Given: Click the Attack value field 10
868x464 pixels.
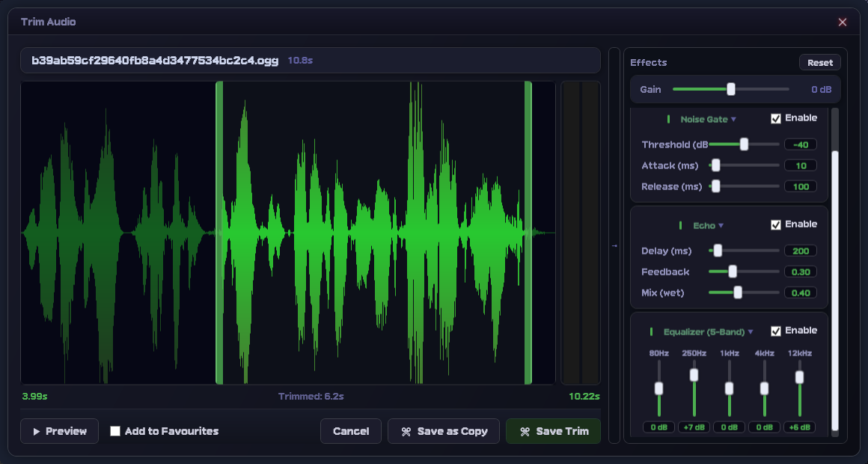Looking at the screenshot, I should tap(801, 165).
